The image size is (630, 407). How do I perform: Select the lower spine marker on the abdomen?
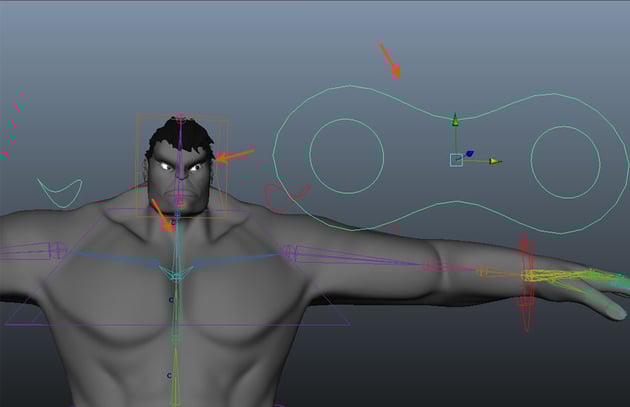pos(169,376)
